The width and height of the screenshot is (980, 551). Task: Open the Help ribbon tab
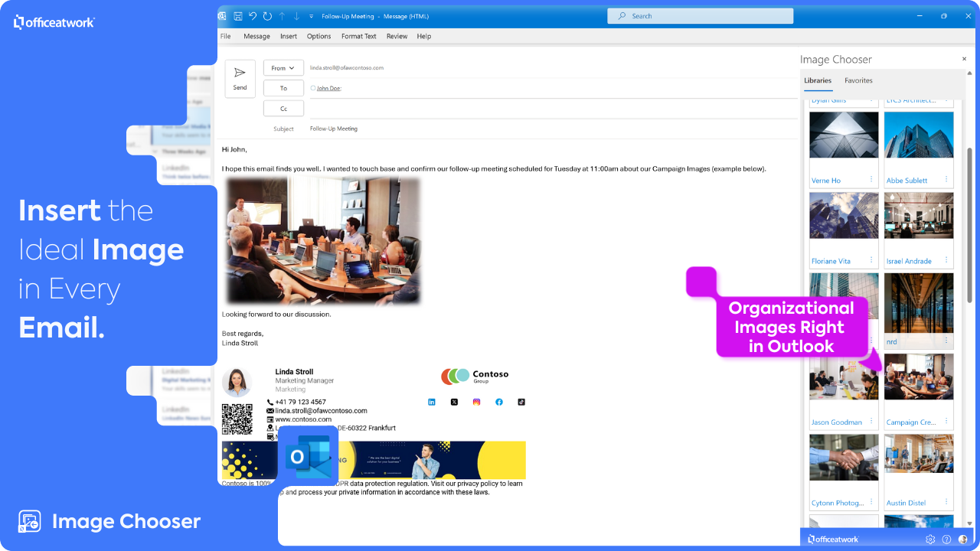(424, 36)
